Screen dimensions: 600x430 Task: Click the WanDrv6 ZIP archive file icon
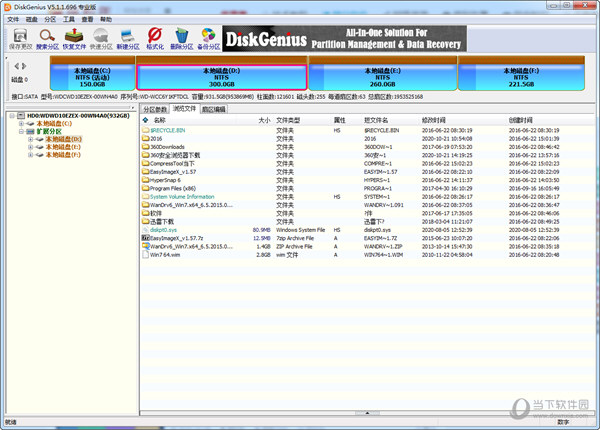pos(145,246)
